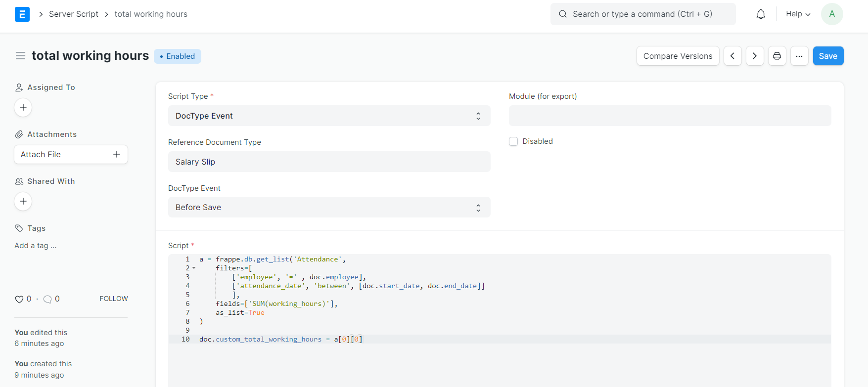This screenshot has height=387, width=868.
Task: Click Module (for export) field
Action: coord(670,116)
